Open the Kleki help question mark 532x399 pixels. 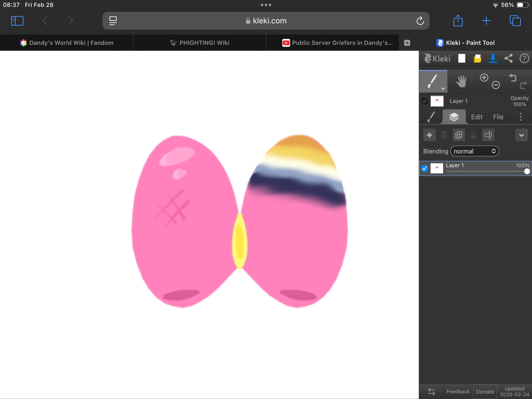pyautogui.click(x=524, y=59)
